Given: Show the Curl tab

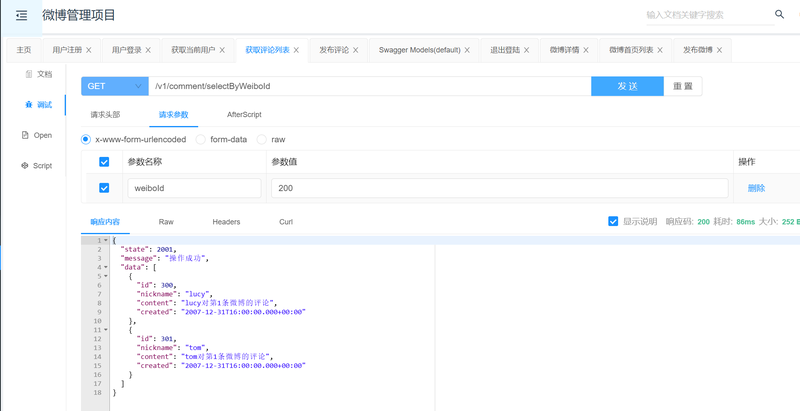Looking at the screenshot, I should pyautogui.click(x=286, y=222).
